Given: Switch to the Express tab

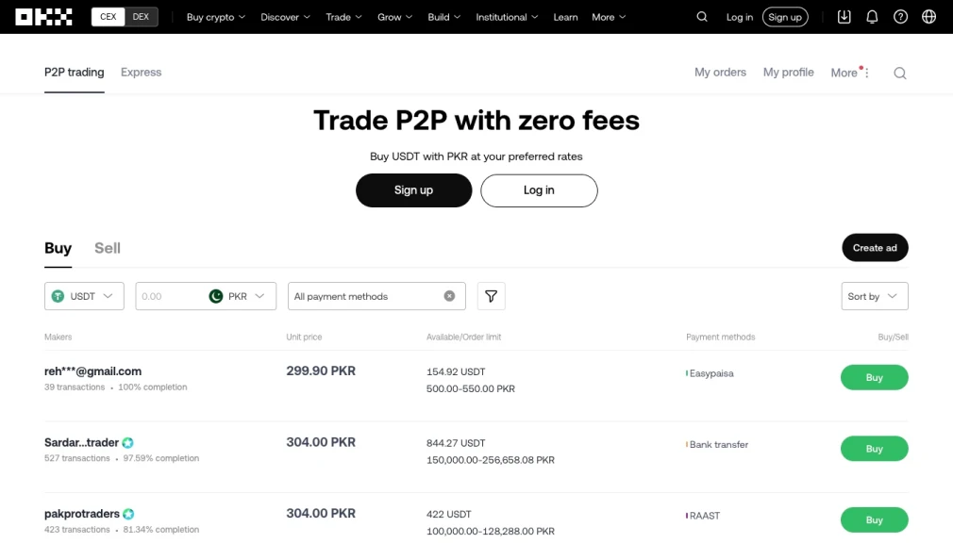Looking at the screenshot, I should [x=141, y=73].
